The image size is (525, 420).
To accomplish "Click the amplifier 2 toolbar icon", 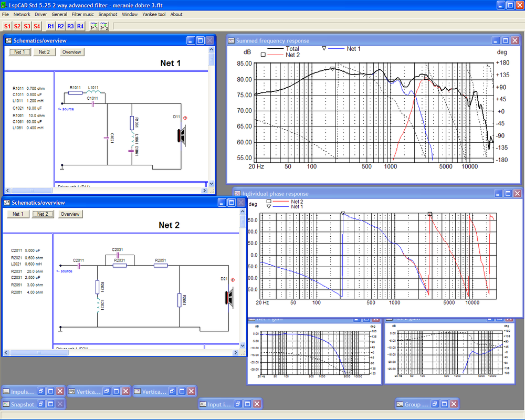I will tap(104, 26).
